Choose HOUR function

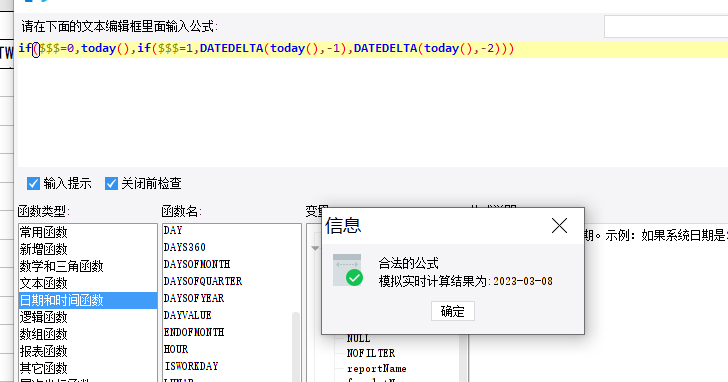[x=176, y=349]
